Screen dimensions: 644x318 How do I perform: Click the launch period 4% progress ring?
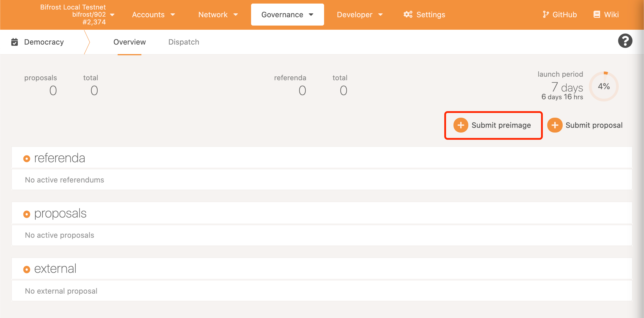pyautogui.click(x=604, y=86)
